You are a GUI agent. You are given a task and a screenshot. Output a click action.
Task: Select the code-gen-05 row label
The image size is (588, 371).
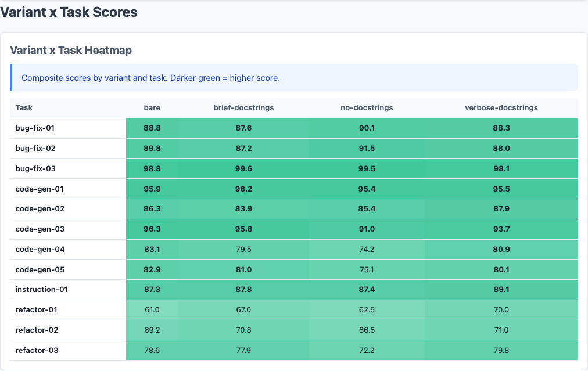coord(40,269)
